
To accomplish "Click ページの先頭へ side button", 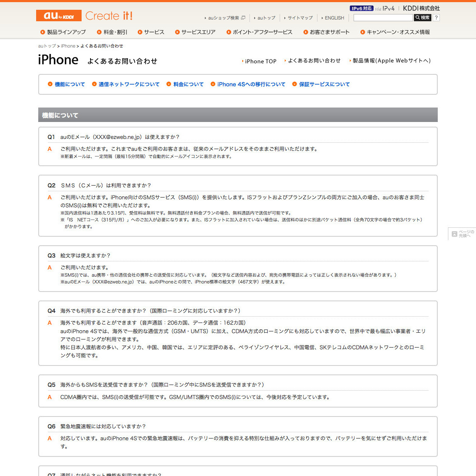I will 462,234.
